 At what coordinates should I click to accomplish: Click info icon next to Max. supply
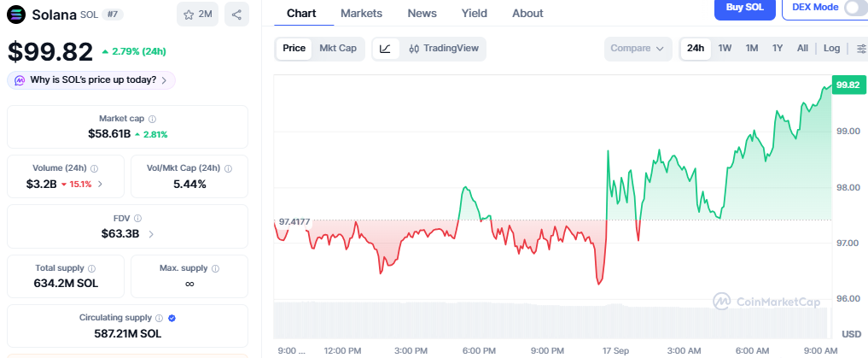[215, 268]
